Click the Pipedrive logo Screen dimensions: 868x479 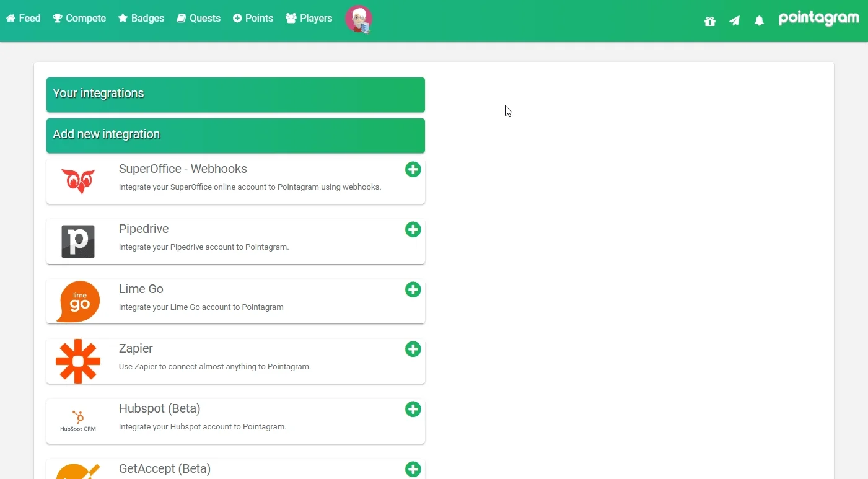[x=78, y=241]
